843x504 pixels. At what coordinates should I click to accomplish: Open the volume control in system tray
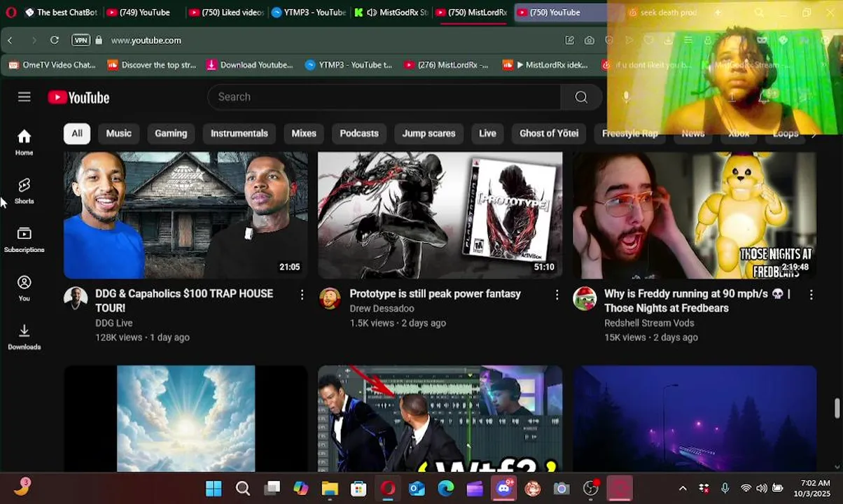pos(761,489)
